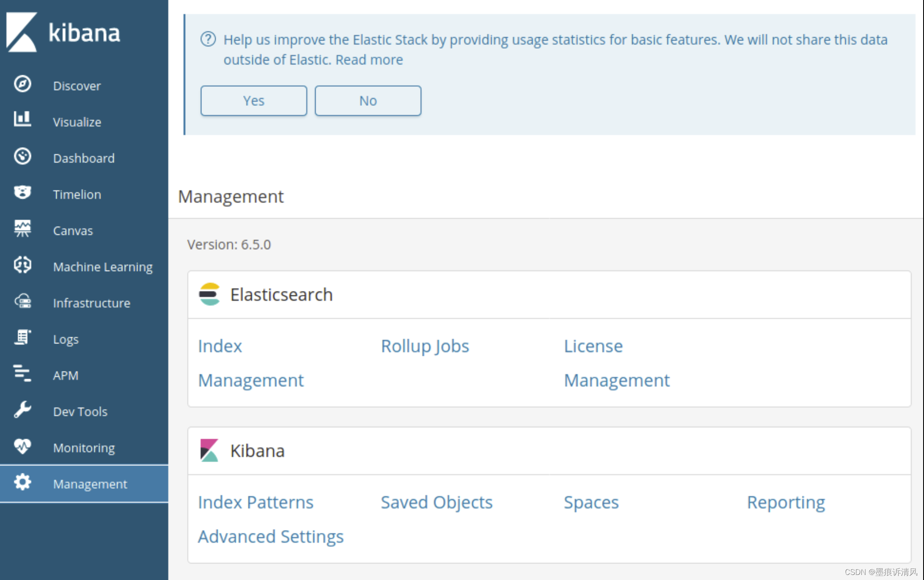Open the Saved Objects link
The height and width of the screenshot is (580, 924).
coord(437,502)
